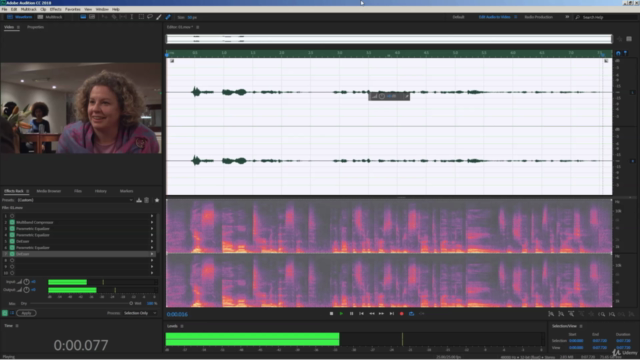Switch to the Properties tab

36,27
